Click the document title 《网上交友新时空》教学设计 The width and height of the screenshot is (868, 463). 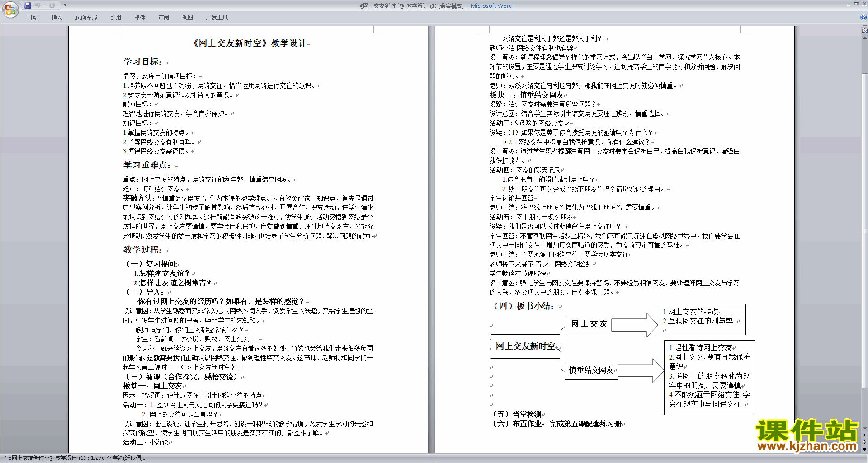(x=250, y=43)
